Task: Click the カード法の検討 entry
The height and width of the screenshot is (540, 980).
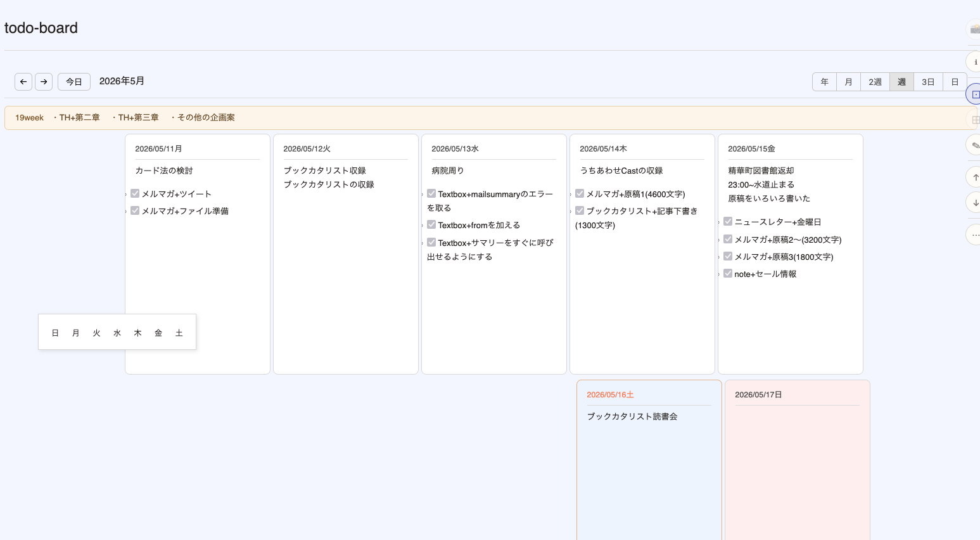Action: [164, 170]
